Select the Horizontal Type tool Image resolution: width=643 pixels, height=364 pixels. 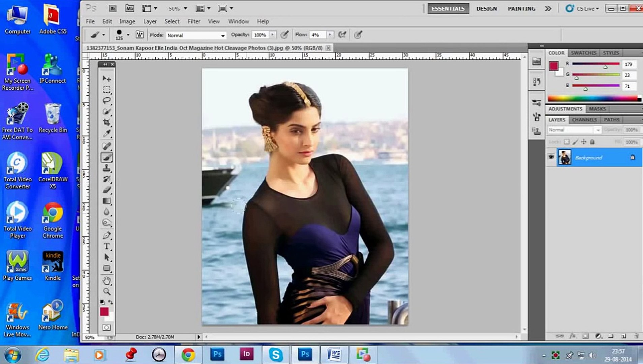tap(106, 246)
